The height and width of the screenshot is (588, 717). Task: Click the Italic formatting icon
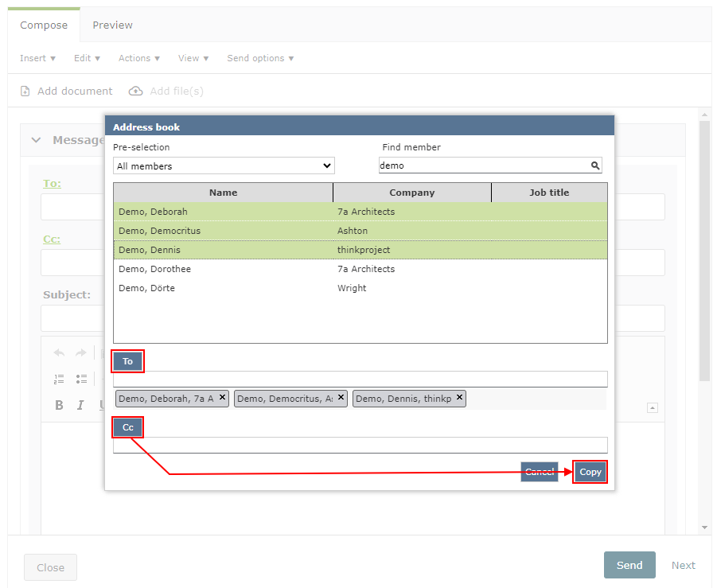[80, 405]
